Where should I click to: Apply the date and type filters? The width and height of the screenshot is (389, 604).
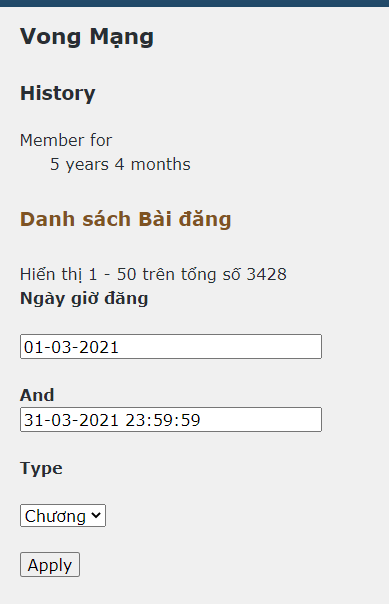(50, 565)
